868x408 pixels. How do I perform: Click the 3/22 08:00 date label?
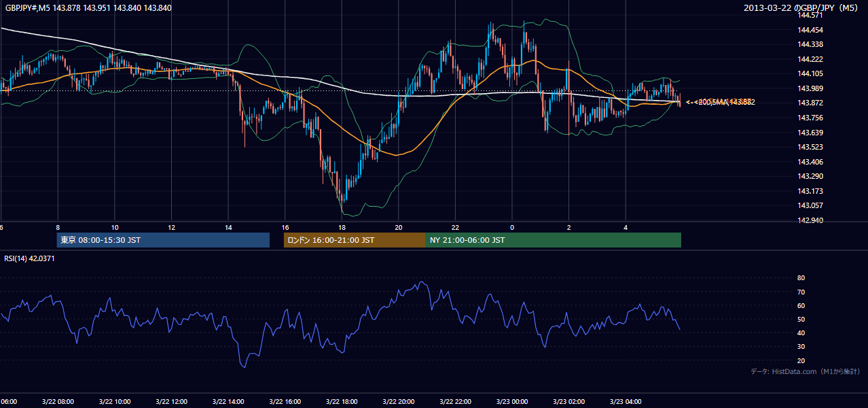(58, 402)
